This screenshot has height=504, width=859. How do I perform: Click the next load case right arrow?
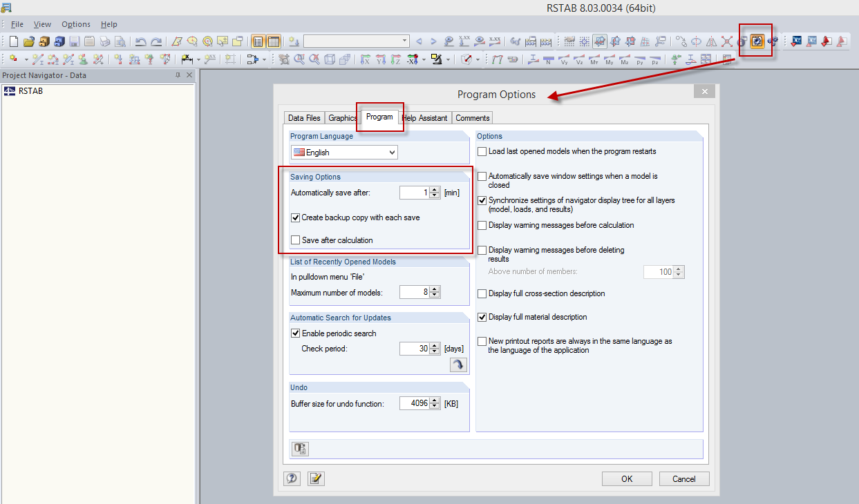(x=433, y=41)
